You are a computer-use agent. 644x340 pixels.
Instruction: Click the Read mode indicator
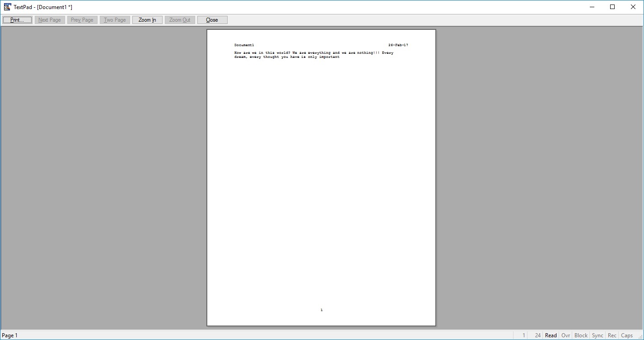[551, 335]
